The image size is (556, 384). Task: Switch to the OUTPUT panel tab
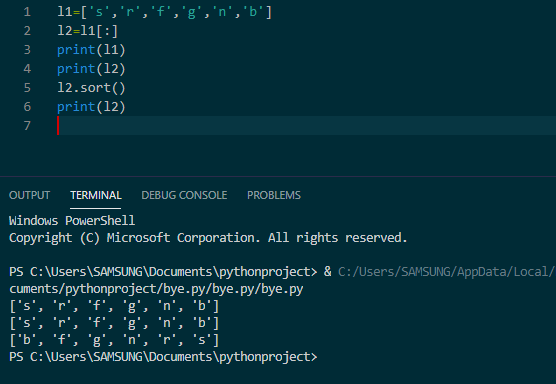tap(29, 195)
